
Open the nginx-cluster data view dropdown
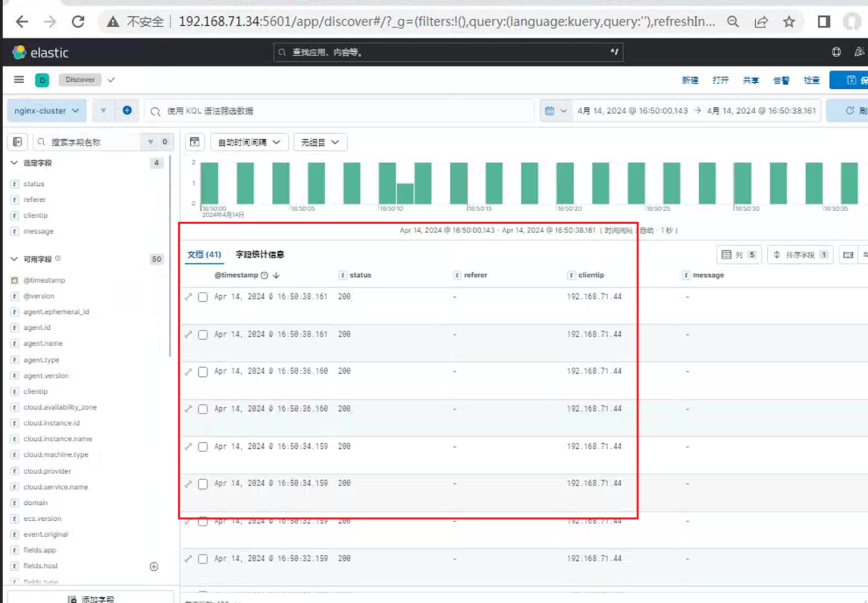point(47,110)
